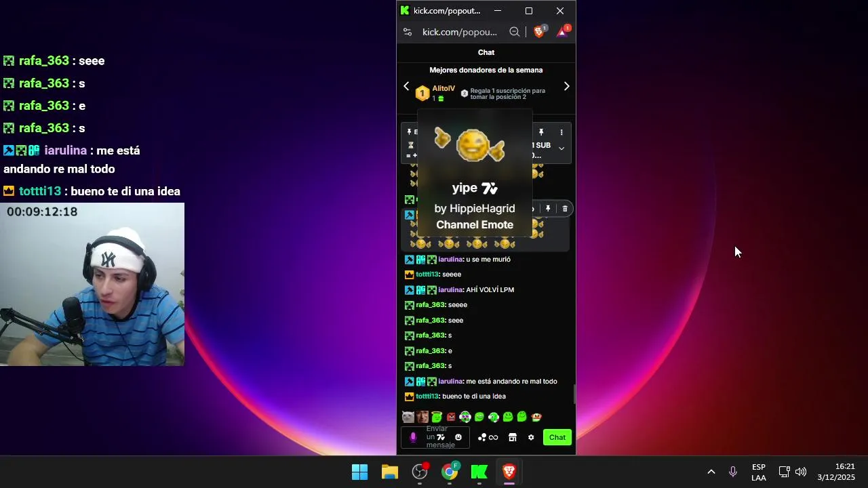868x488 pixels.
Task: Show previous top donor with left arrow
Action: (406, 86)
